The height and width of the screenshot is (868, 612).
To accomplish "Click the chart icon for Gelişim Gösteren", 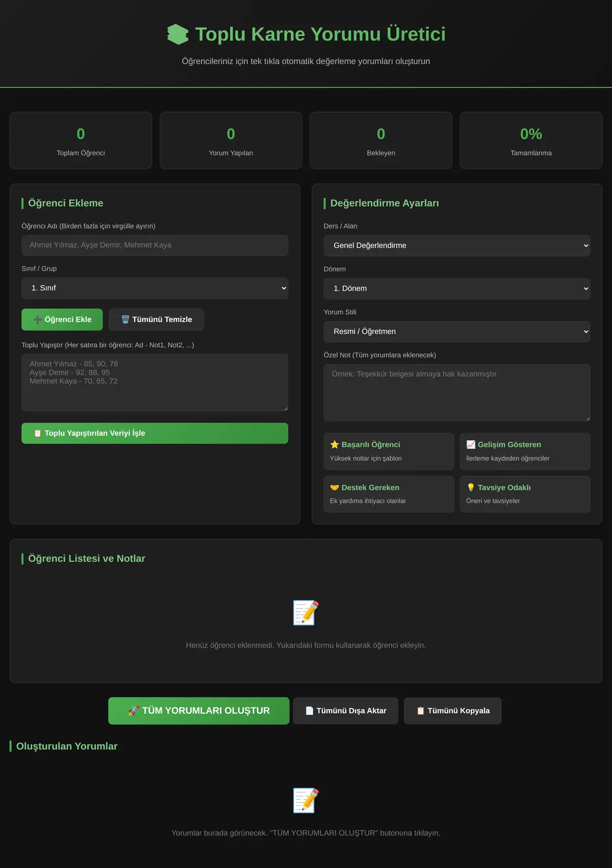I will coord(471,444).
